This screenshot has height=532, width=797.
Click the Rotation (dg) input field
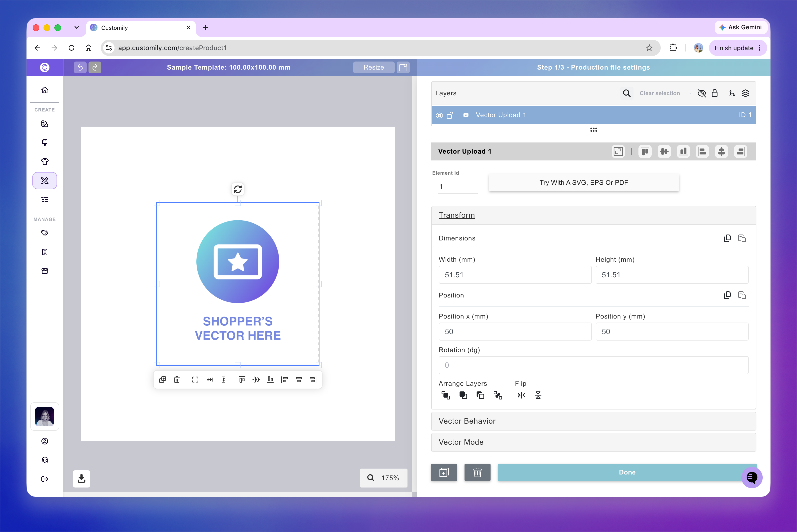pyautogui.click(x=593, y=365)
